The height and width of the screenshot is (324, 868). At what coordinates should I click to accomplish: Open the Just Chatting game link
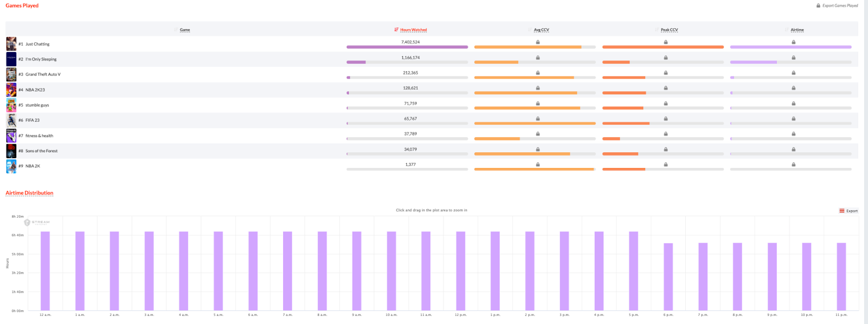(37, 44)
